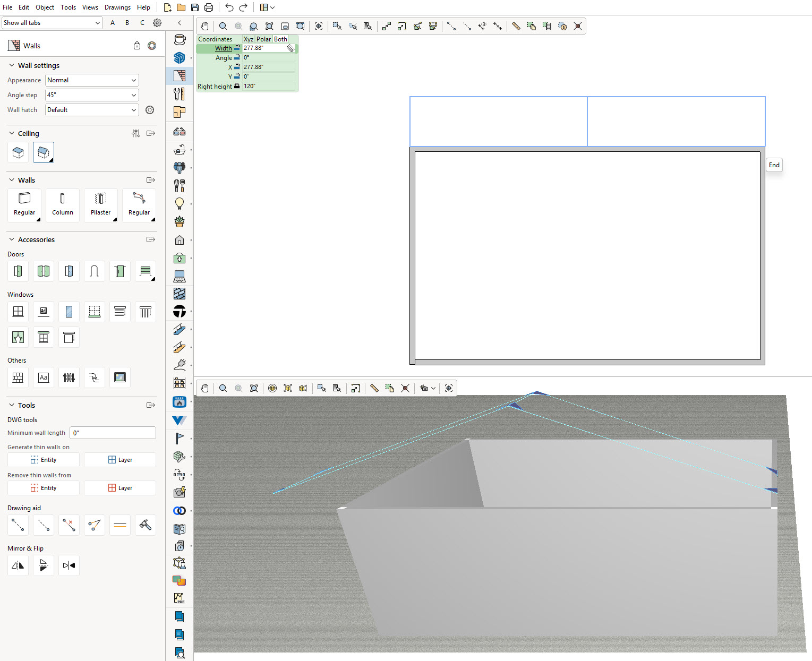Toggle the Width lock icon in Coordinates
812x661 pixels.
(x=237, y=48)
